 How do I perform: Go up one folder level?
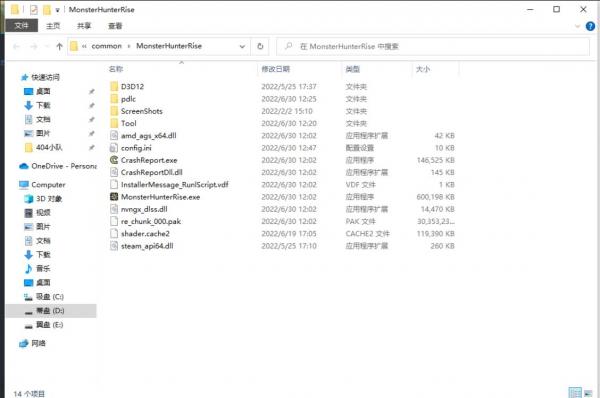coord(59,47)
